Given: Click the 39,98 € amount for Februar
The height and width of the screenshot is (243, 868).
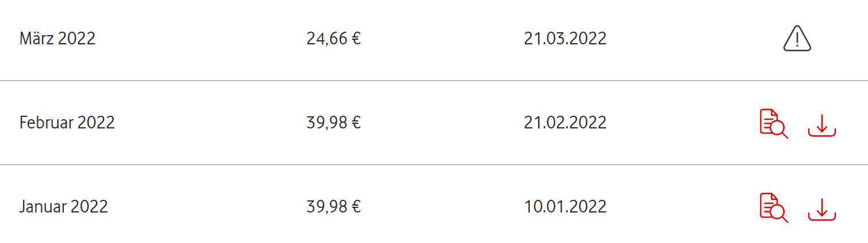Looking at the screenshot, I should 333,123.
